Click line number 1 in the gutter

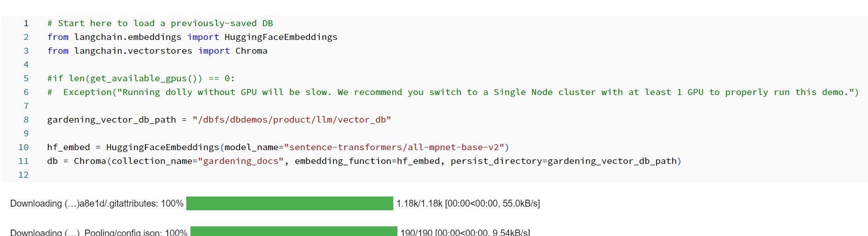[x=26, y=23]
